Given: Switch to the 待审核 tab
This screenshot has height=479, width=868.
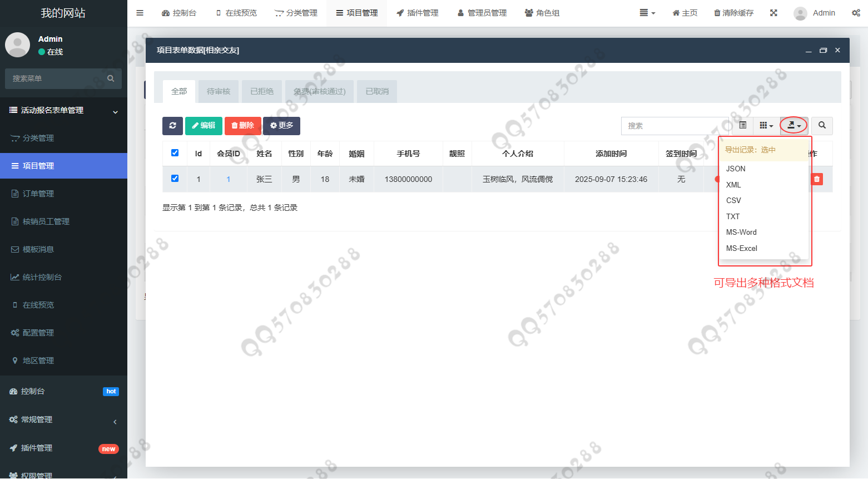Looking at the screenshot, I should click(219, 91).
